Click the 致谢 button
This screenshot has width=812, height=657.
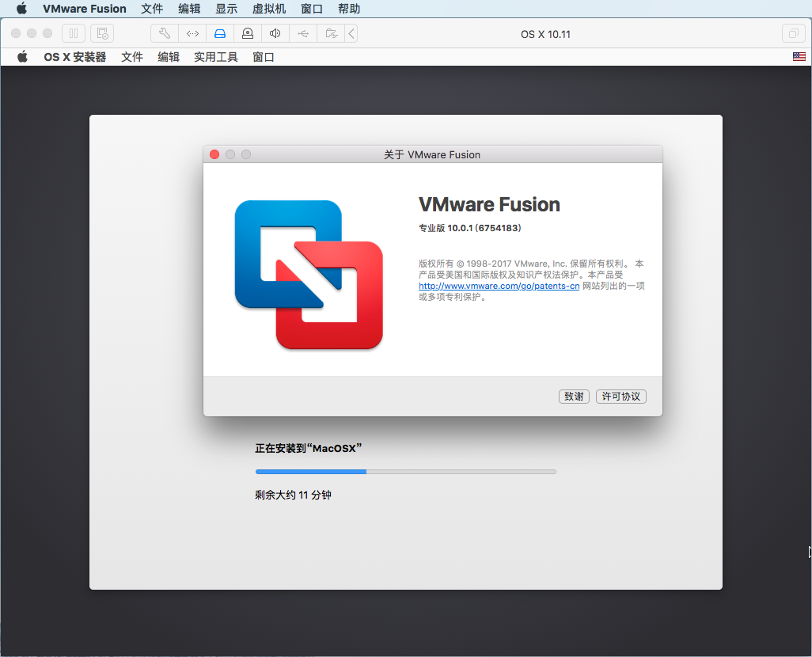574,397
